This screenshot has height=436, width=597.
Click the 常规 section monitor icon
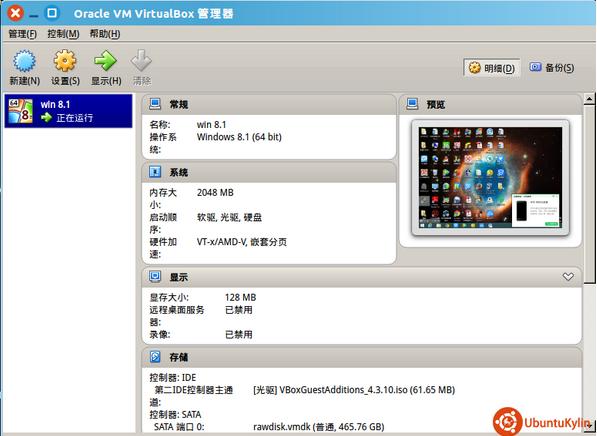click(155, 104)
